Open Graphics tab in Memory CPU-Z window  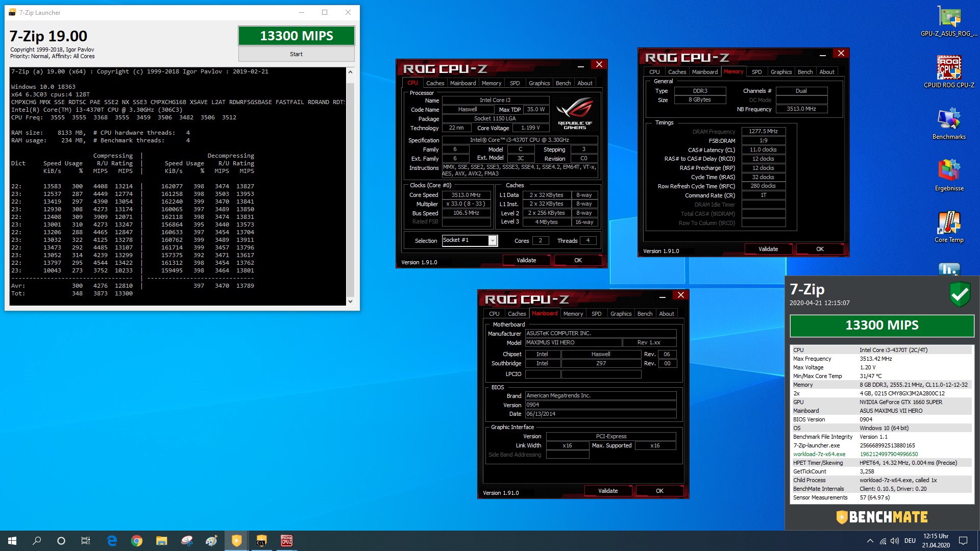pyautogui.click(x=781, y=72)
